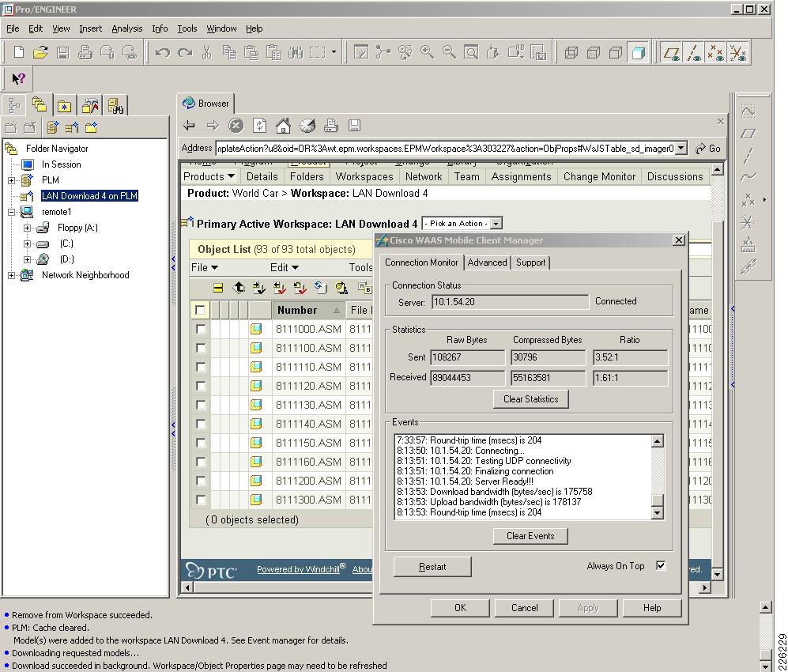Image resolution: width=788 pixels, height=672 pixels.
Task: Expand the PLM tree node
Action: (x=12, y=180)
